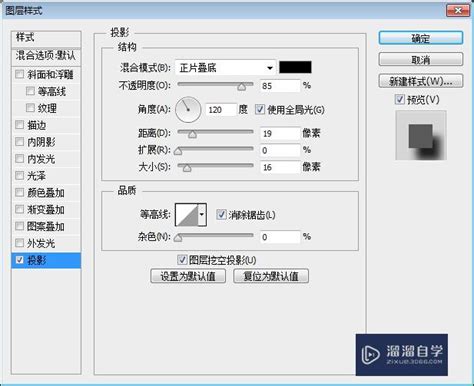Viewport: 474px width, 386px height.
Task: Click the 扩展 value field
Action: tap(280, 150)
